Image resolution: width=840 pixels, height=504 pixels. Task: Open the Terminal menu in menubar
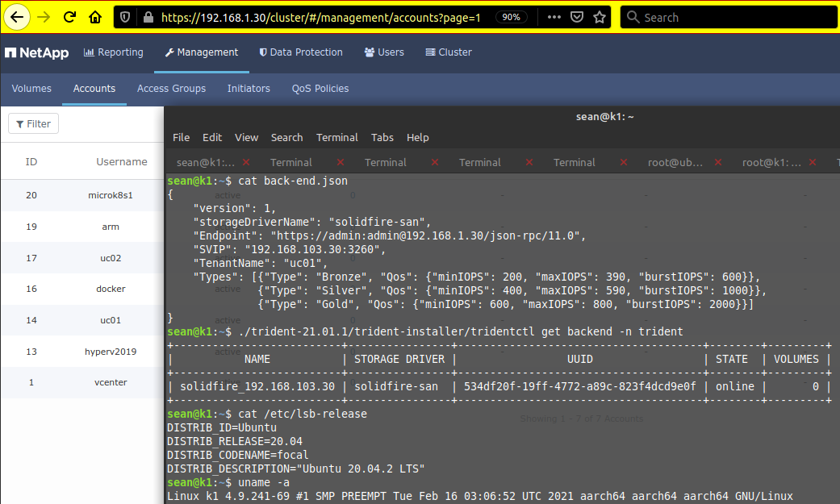coord(337,138)
